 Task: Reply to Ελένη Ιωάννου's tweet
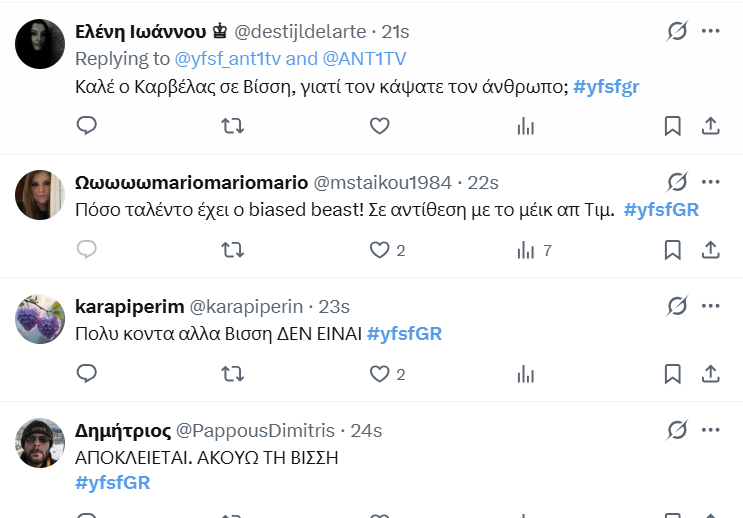pyautogui.click(x=87, y=126)
